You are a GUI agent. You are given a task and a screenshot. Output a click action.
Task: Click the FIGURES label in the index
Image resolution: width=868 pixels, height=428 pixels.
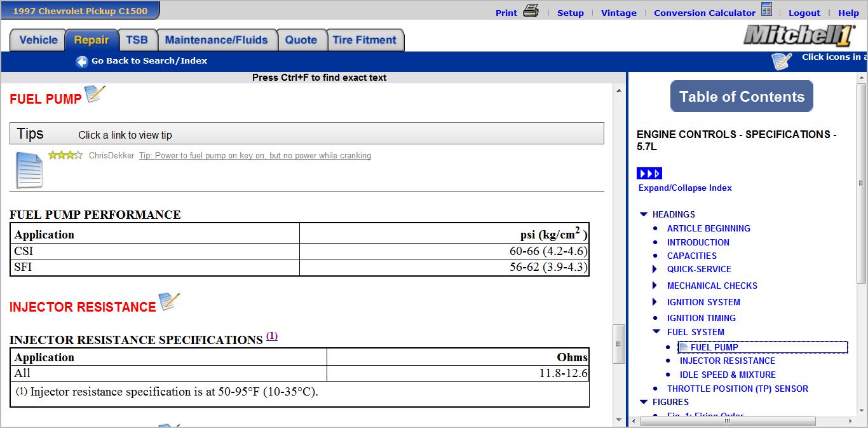click(x=670, y=402)
